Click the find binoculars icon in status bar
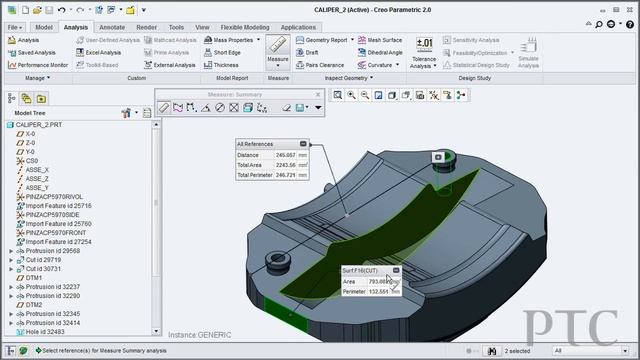The height and width of the screenshot is (360, 640). click(492, 351)
